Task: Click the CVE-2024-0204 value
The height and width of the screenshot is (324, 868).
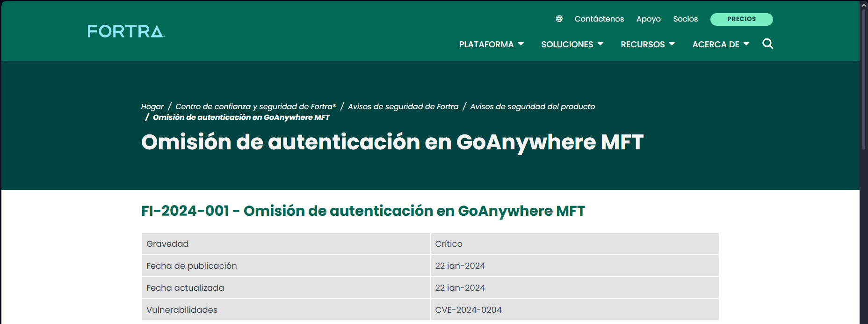Action: 468,310
